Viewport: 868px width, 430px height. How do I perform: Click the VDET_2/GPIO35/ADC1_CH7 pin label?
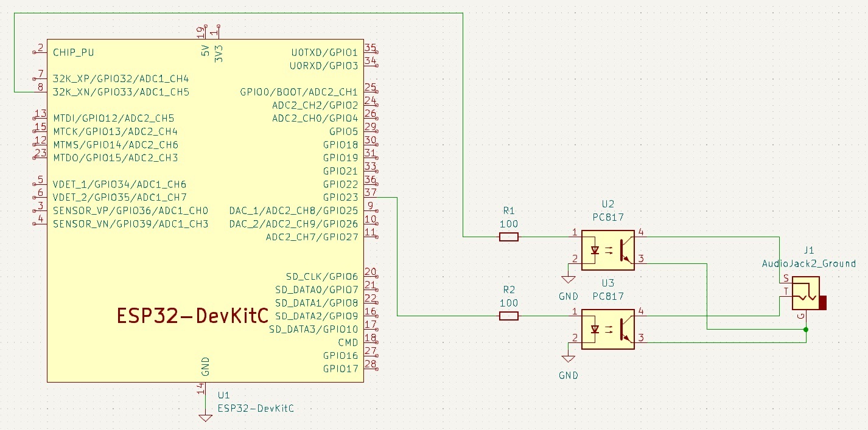(119, 198)
